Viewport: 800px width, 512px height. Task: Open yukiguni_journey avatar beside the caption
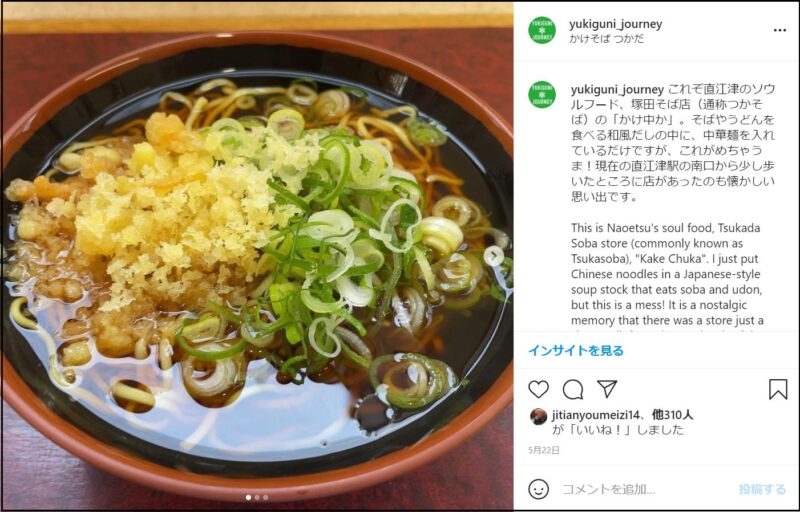tap(542, 94)
